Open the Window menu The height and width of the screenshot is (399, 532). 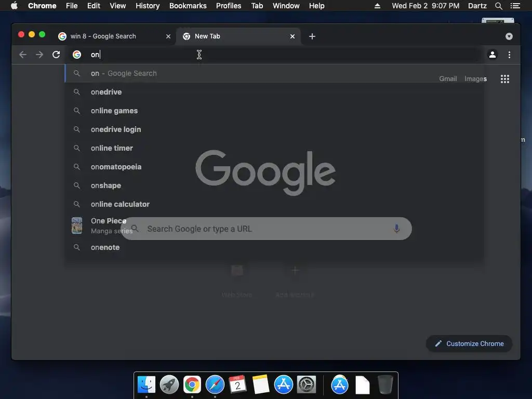tap(286, 6)
